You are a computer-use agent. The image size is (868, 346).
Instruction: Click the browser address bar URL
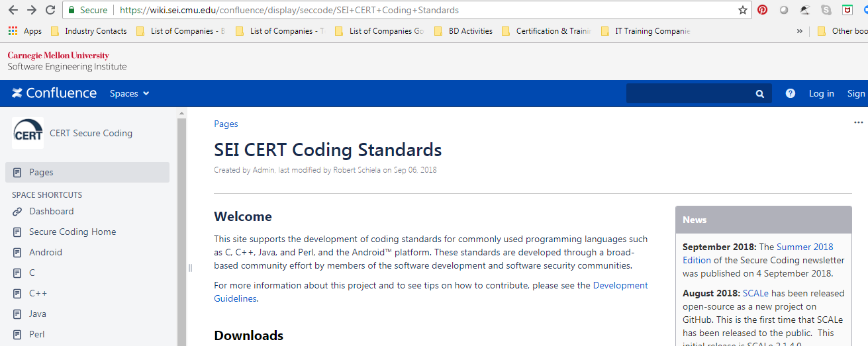point(289,10)
